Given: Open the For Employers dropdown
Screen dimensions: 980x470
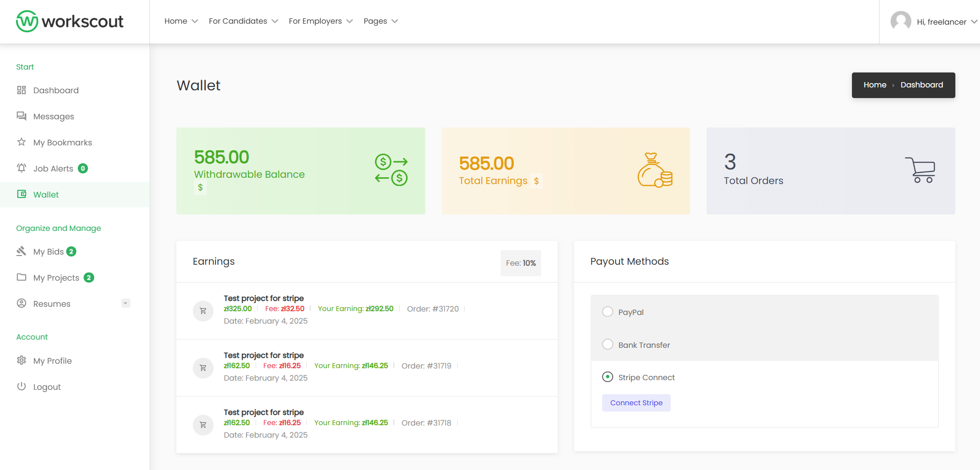Looking at the screenshot, I should pos(320,21).
